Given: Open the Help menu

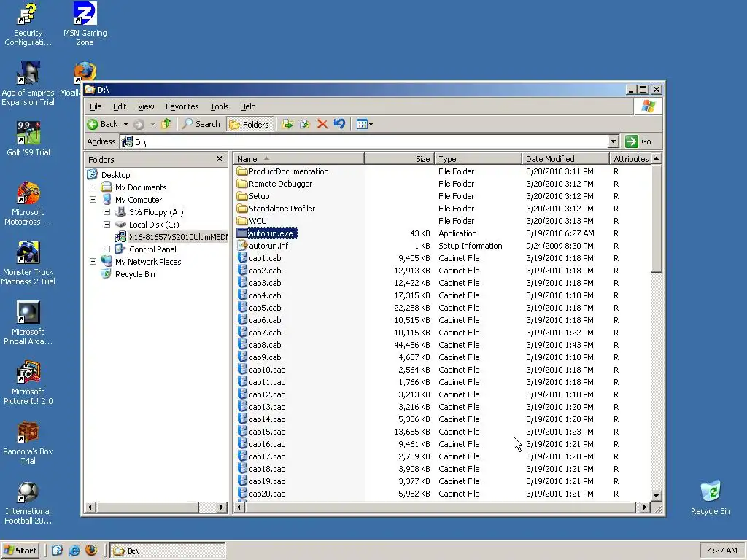Looking at the screenshot, I should (248, 106).
